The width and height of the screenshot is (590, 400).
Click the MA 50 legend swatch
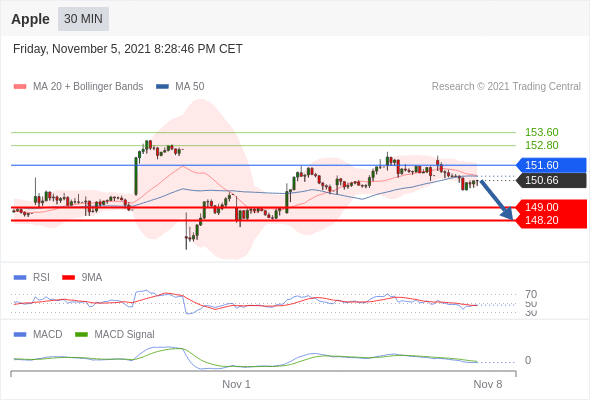[162, 87]
